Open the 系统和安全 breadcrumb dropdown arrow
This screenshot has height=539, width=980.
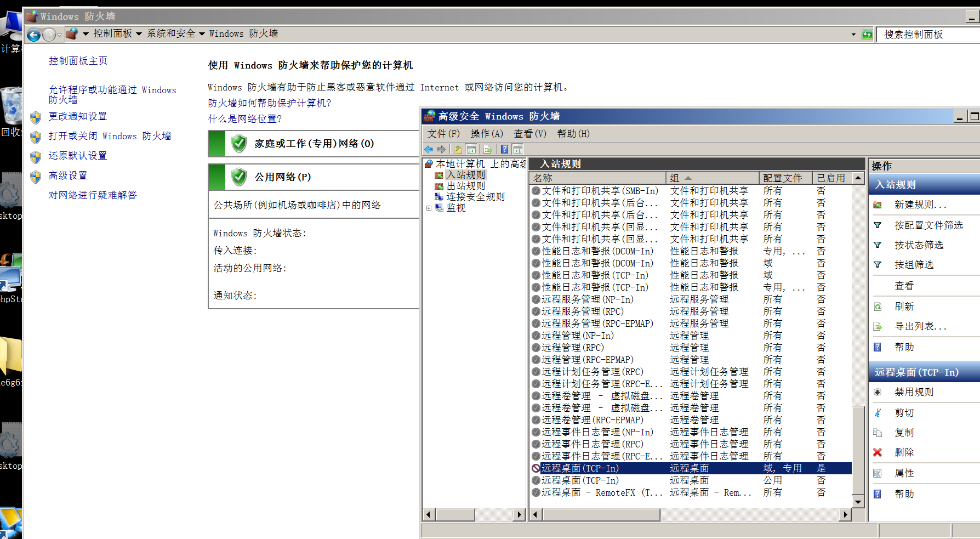(x=202, y=34)
